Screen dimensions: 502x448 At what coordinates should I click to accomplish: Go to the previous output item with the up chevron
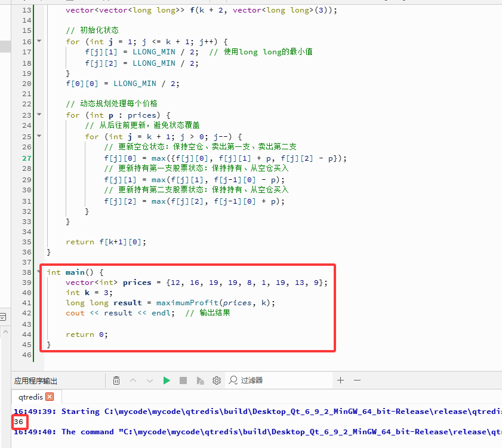[x=133, y=381]
